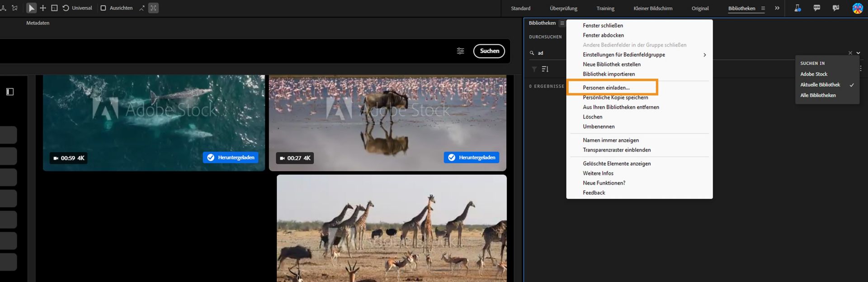Collapse the search scope dropdown arrow
The image size is (868, 282).
click(858, 53)
